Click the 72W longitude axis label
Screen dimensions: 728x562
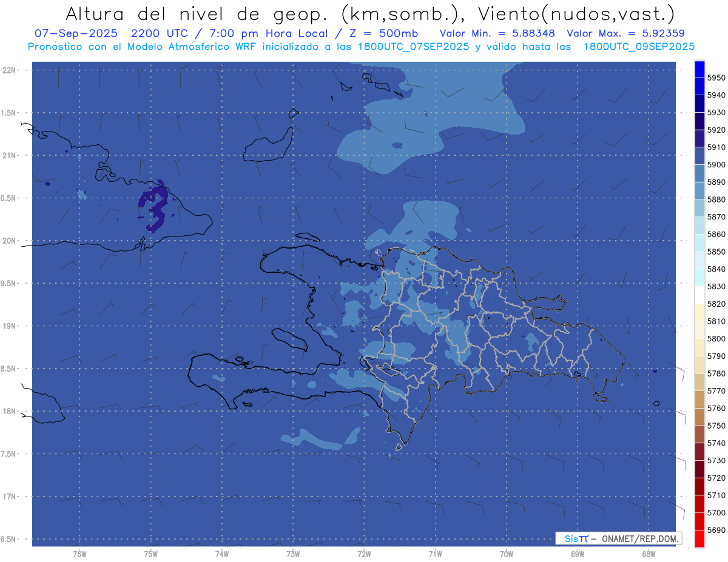click(x=364, y=554)
